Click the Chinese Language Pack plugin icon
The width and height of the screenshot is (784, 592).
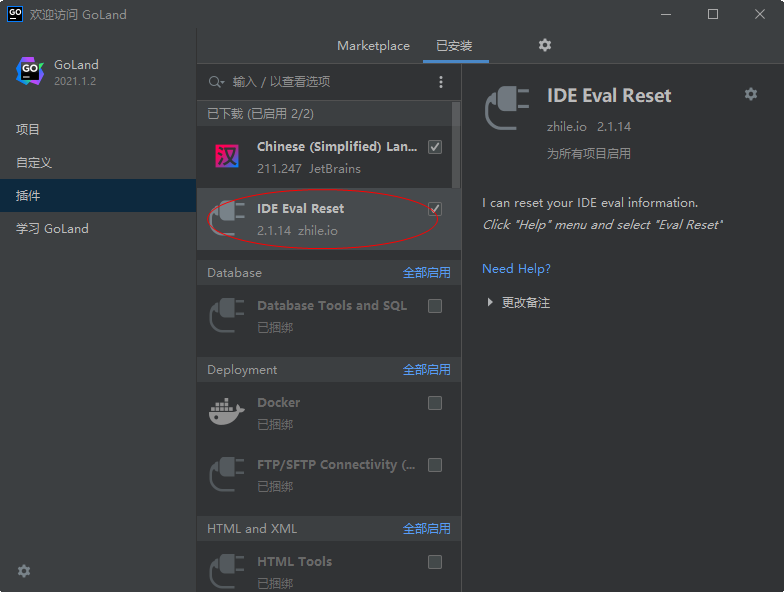pyautogui.click(x=226, y=157)
